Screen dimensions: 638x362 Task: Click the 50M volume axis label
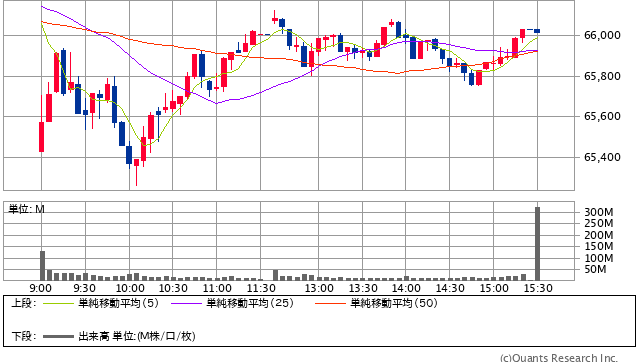(595, 269)
